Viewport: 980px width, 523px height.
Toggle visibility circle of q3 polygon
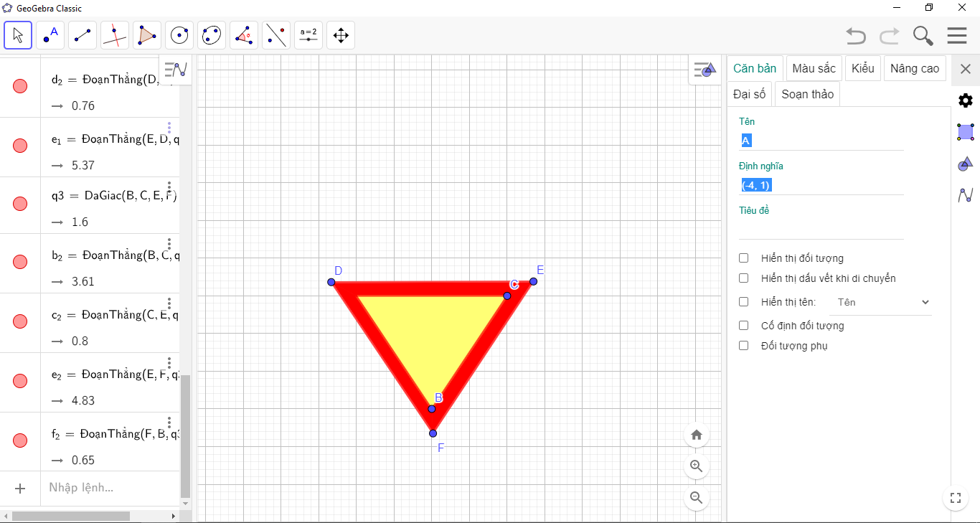20,204
